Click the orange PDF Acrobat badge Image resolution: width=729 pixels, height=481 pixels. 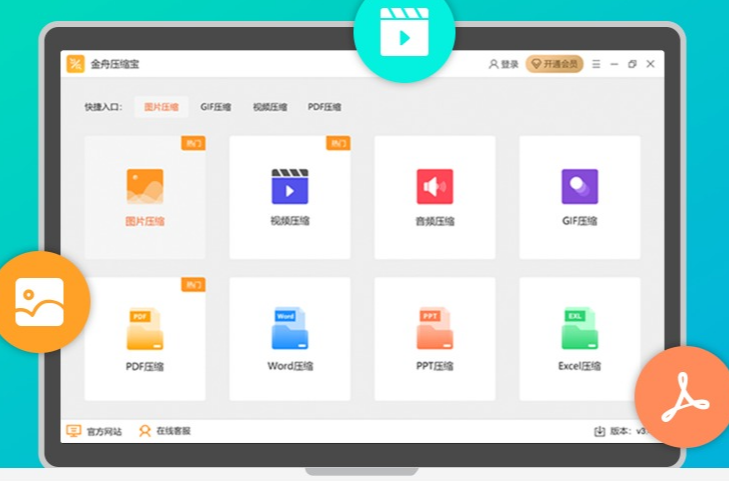[x=684, y=397]
